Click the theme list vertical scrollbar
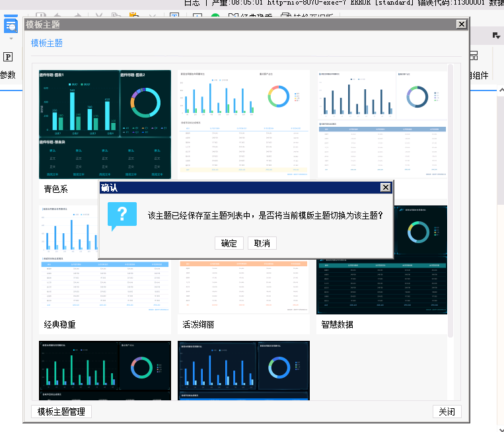This screenshot has height=432, width=504. click(450, 201)
